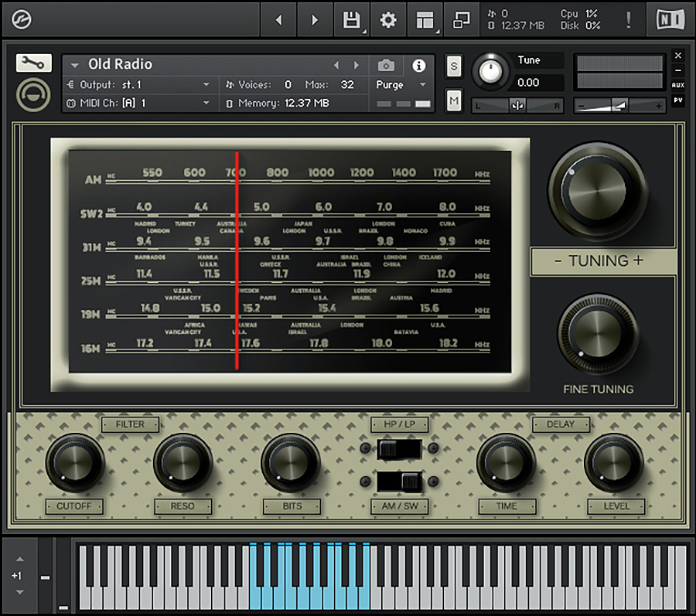Click the octave down arrow
Image resolution: width=696 pixels, height=616 pixels.
(19, 592)
